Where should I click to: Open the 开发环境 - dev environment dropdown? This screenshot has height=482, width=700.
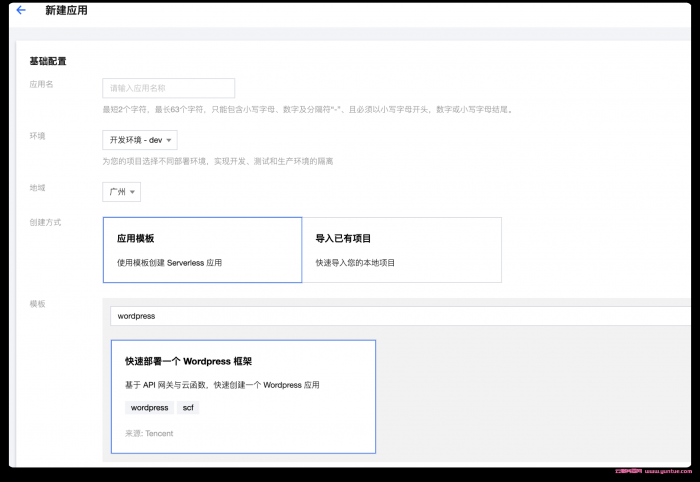click(139, 140)
